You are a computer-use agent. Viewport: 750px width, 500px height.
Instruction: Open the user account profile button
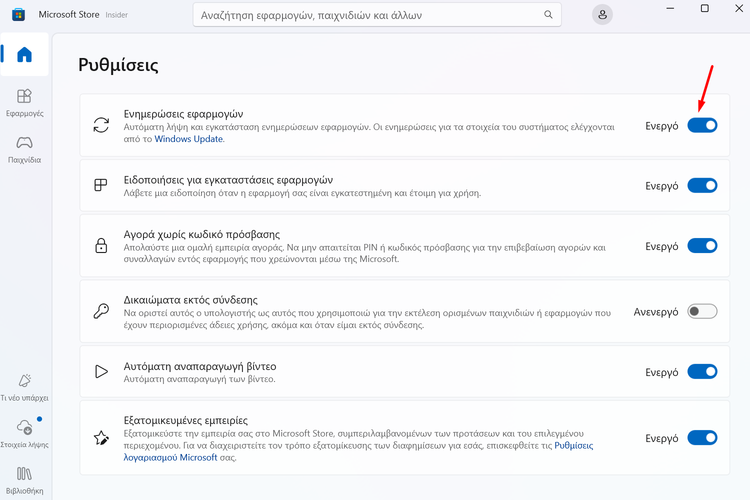602,15
